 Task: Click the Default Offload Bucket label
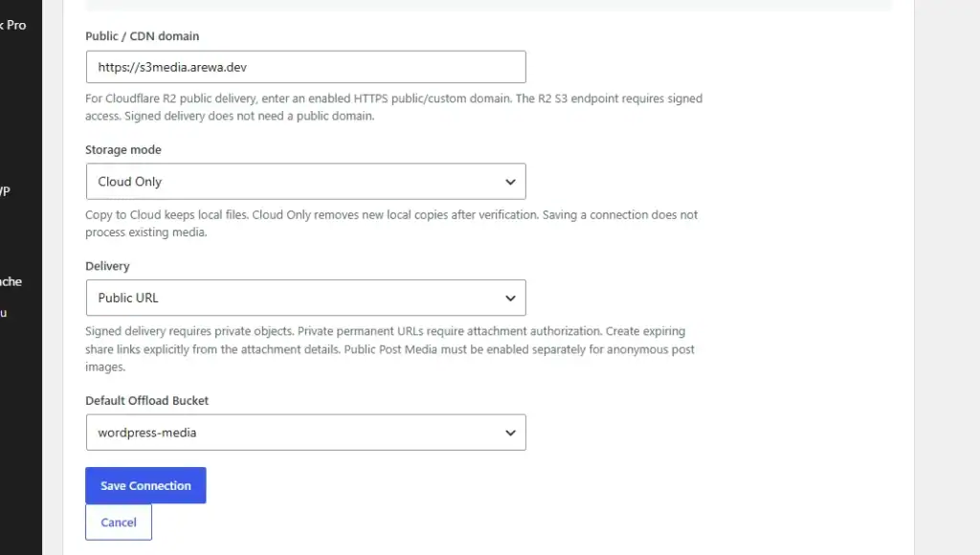pos(146,401)
